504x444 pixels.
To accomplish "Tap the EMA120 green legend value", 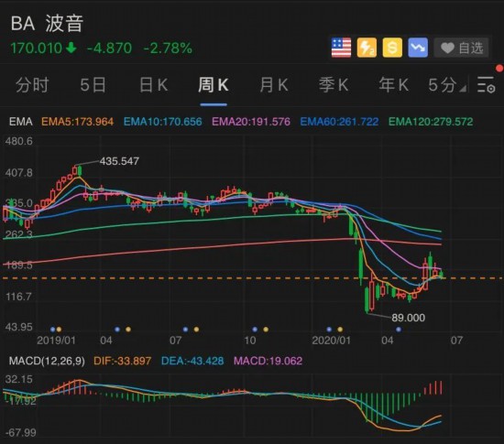I will tap(431, 122).
